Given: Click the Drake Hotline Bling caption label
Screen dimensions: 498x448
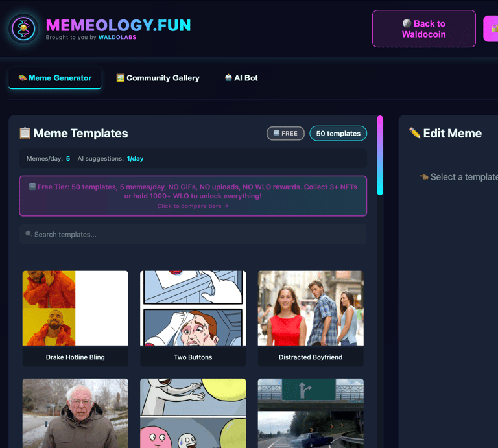Looking at the screenshot, I should (x=75, y=357).
